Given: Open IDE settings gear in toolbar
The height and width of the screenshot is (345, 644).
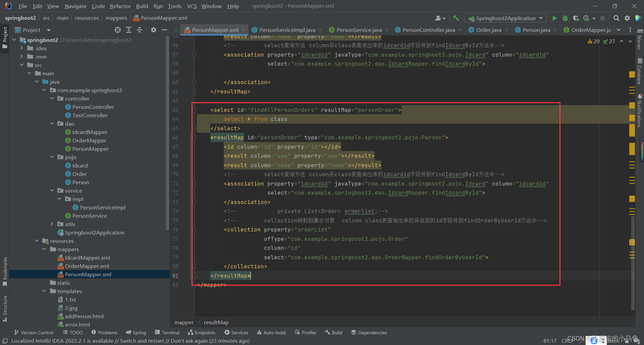Looking at the screenshot, I should pos(627,18).
